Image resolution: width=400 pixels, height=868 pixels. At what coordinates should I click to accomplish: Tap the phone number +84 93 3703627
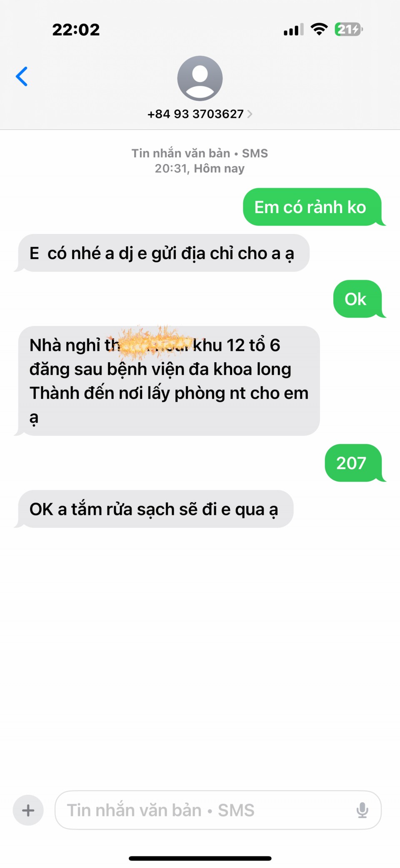(195, 114)
